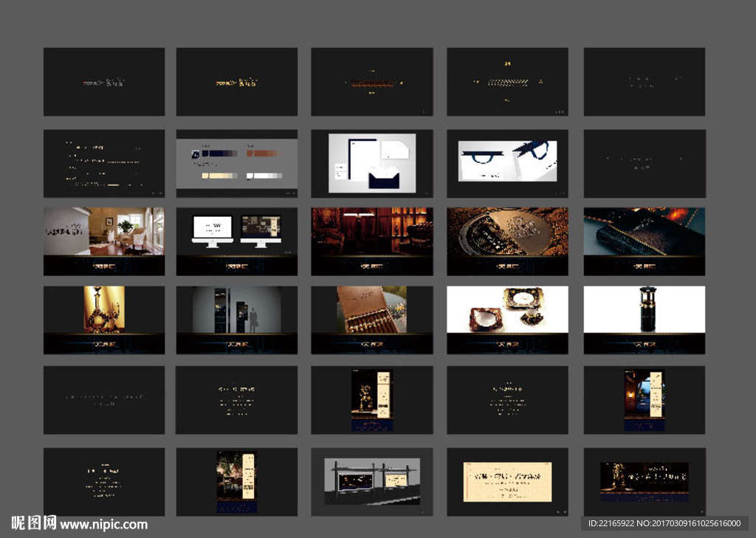Viewport: 756px width, 538px height.
Task: Select the golden decanter bottle slide
Action: 103,310
